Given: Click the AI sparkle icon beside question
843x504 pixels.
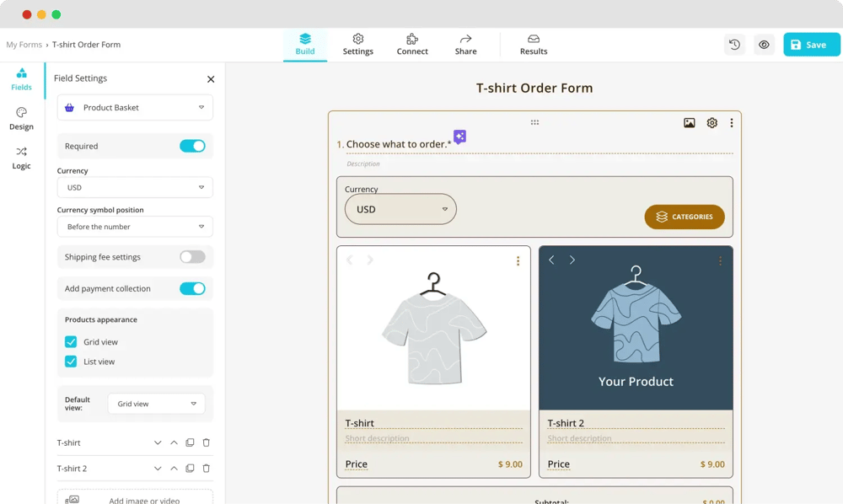Looking at the screenshot, I should pyautogui.click(x=459, y=137).
